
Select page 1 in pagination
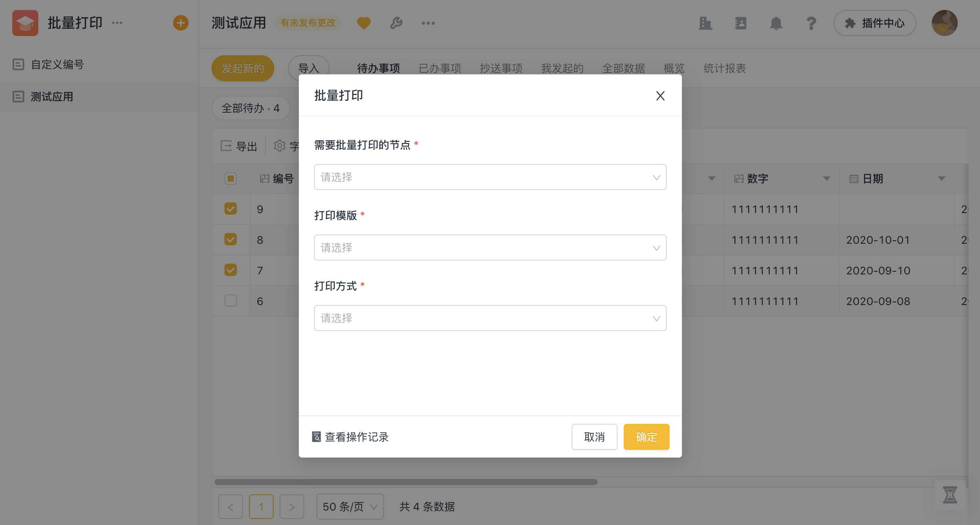click(x=261, y=507)
